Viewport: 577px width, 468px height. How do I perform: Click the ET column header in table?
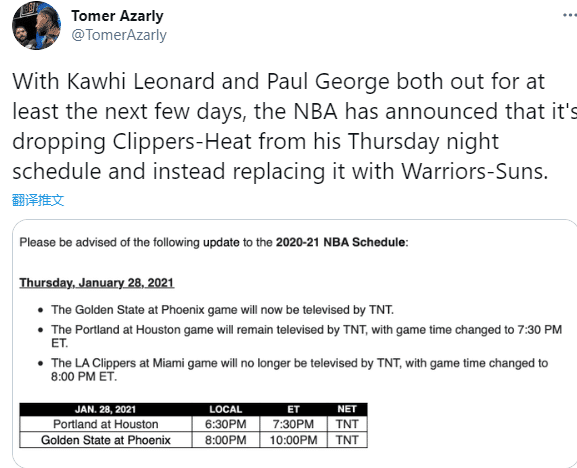click(x=293, y=410)
